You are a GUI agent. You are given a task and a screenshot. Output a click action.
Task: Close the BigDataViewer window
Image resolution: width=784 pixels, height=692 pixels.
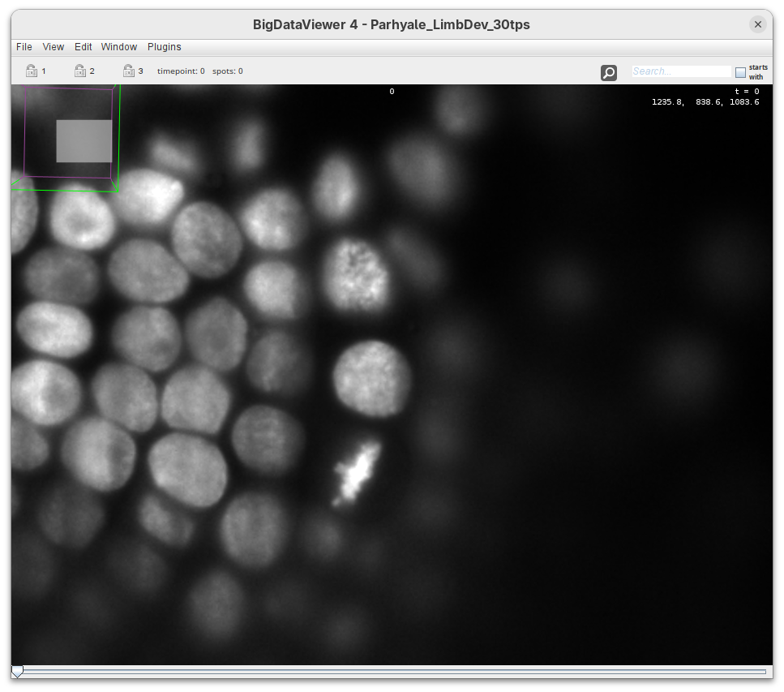coord(758,24)
